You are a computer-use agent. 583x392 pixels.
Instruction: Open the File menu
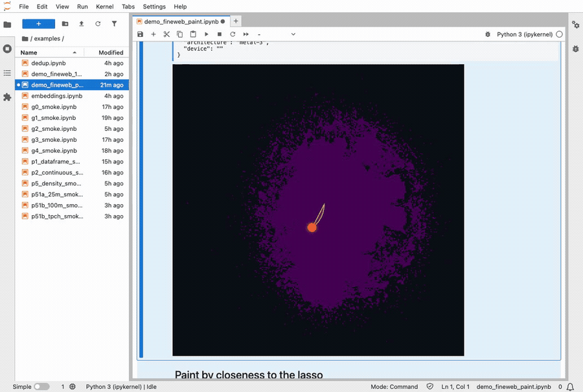tap(24, 6)
